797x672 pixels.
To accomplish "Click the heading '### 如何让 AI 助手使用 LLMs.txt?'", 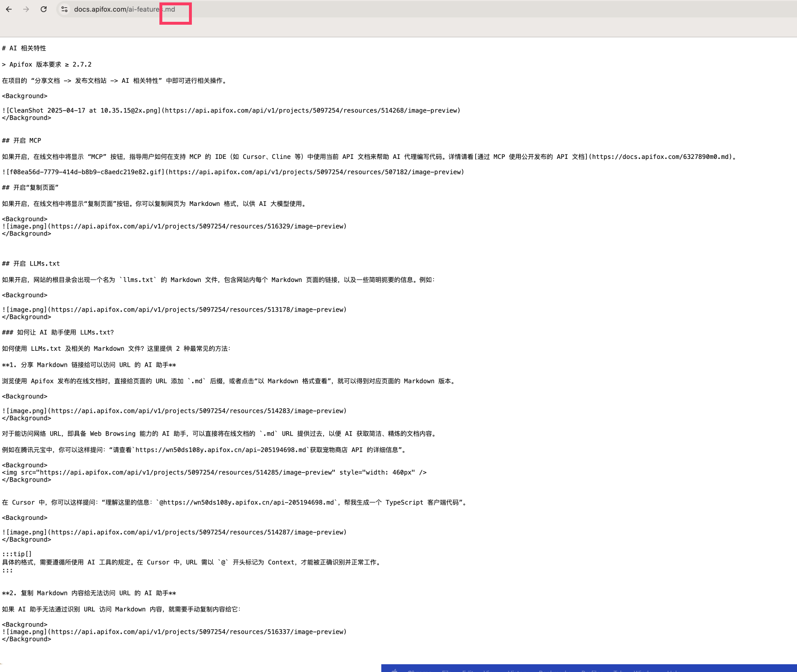I will pos(58,332).
